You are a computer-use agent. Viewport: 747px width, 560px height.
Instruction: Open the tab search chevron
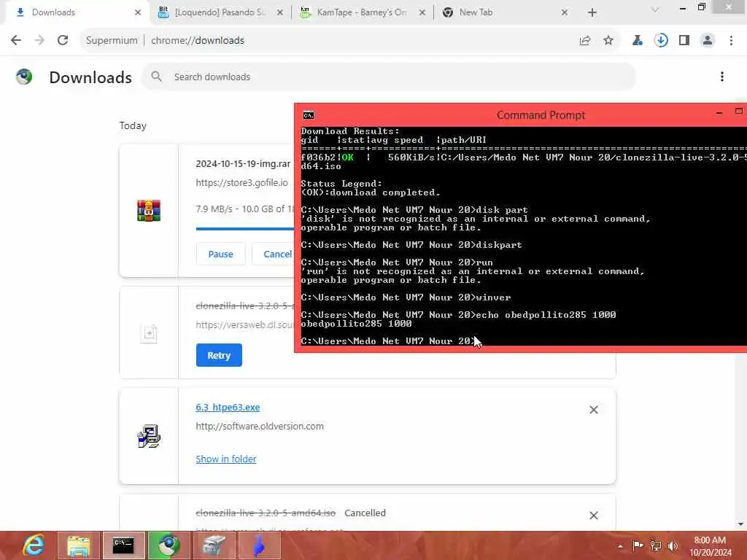[655, 10]
